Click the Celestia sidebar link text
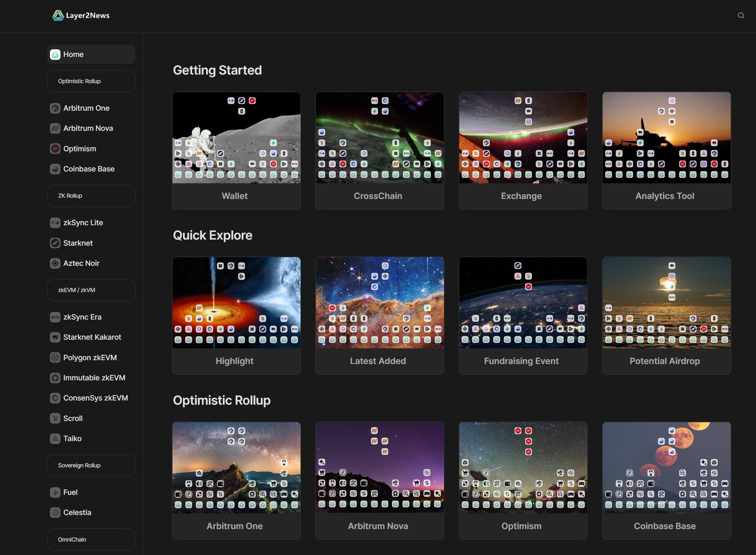The width and height of the screenshot is (756, 555). point(77,513)
